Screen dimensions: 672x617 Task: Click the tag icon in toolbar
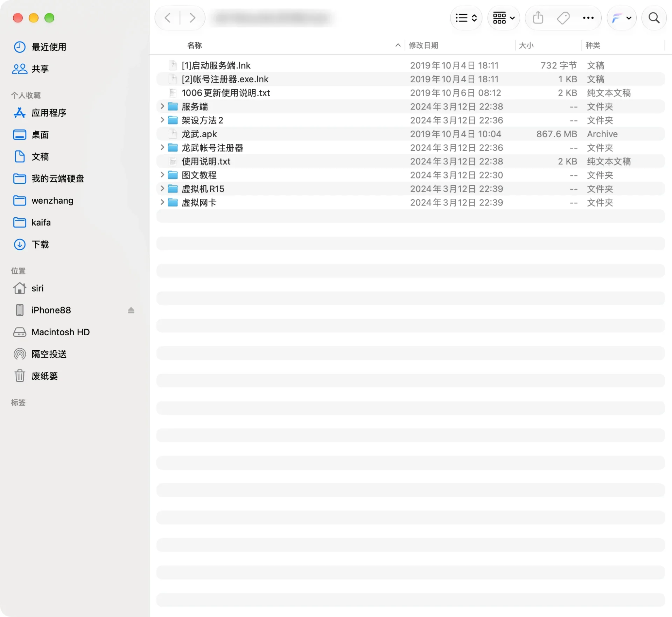point(563,18)
